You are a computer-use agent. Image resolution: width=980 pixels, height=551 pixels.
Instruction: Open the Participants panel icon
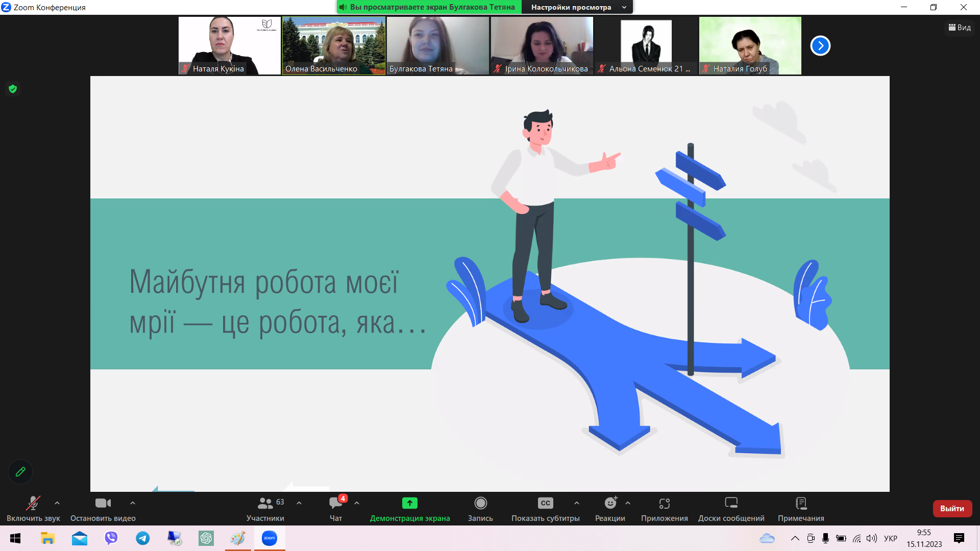(265, 504)
